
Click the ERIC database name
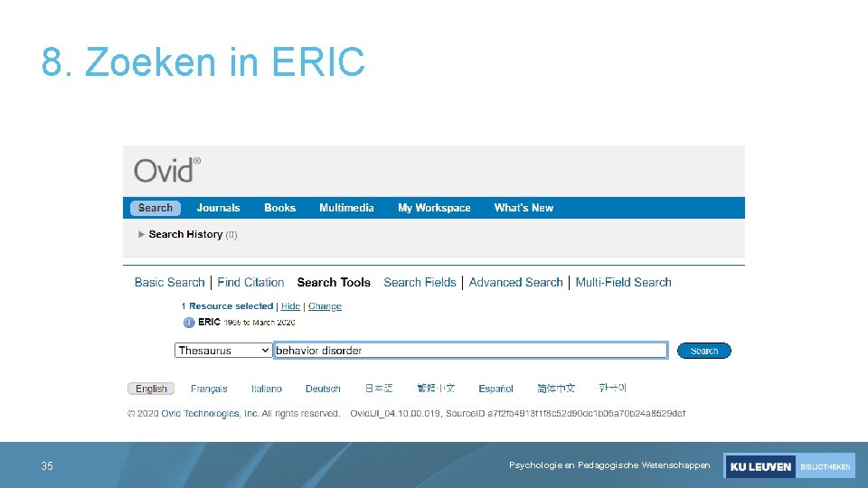tap(209, 322)
